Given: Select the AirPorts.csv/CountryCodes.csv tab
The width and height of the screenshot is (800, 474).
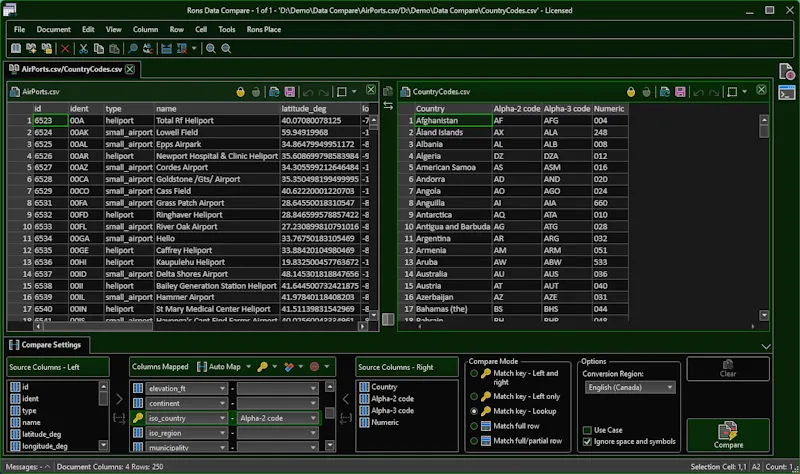Looking at the screenshot, I should click(71, 69).
